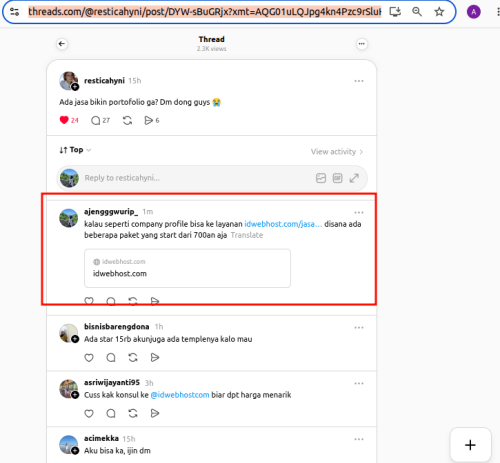Open asriwijayanti95 username link
500x463 pixels.
[112, 382]
